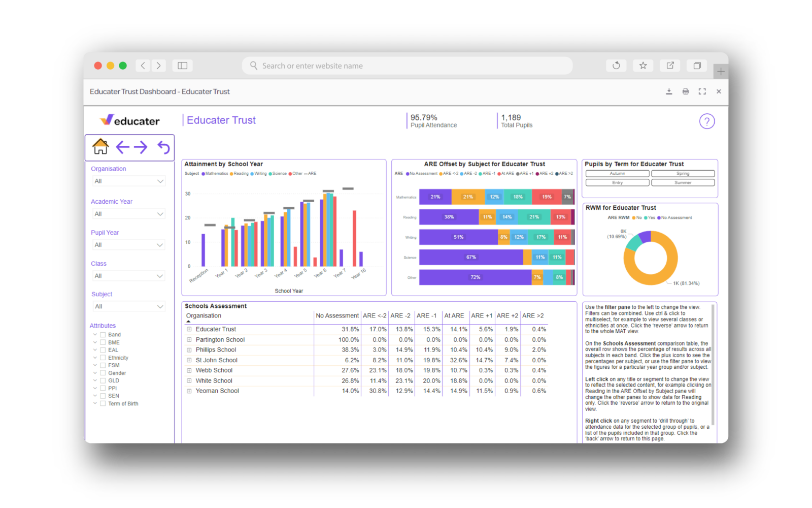
Task: Expand the White School row
Action: pos(189,380)
